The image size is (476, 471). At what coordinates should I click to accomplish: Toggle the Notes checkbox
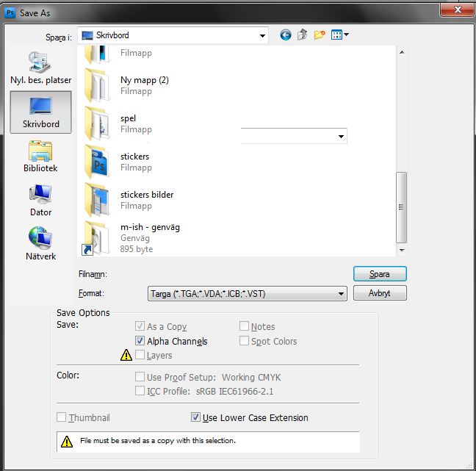(x=244, y=326)
